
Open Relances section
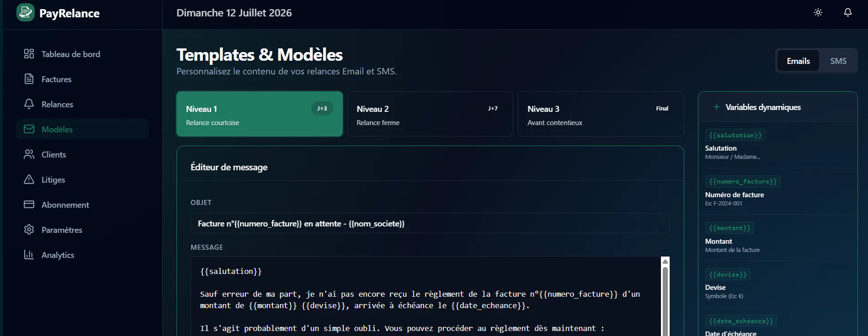pyautogui.click(x=82, y=104)
